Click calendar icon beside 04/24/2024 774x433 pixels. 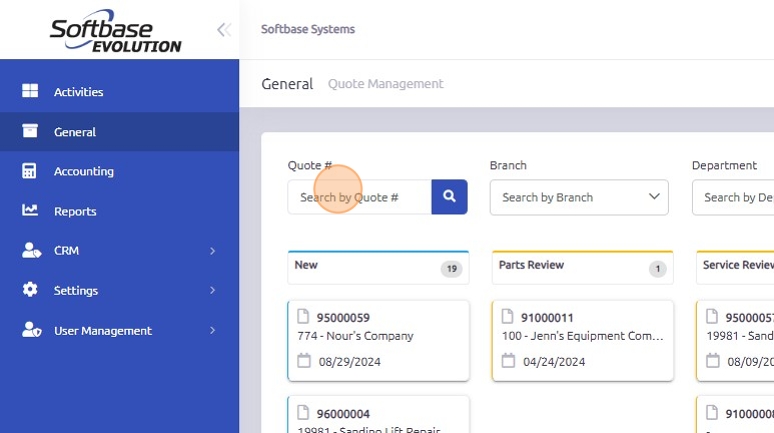click(508, 361)
